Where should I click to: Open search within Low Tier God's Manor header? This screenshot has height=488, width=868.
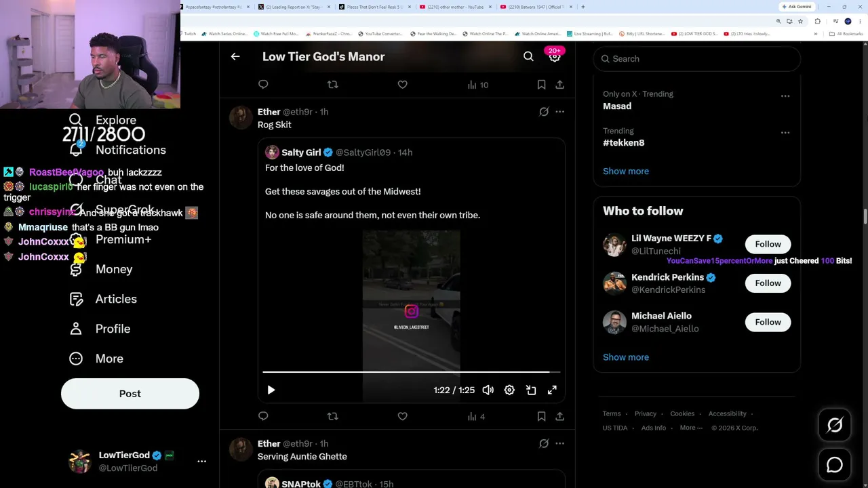point(528,57)
